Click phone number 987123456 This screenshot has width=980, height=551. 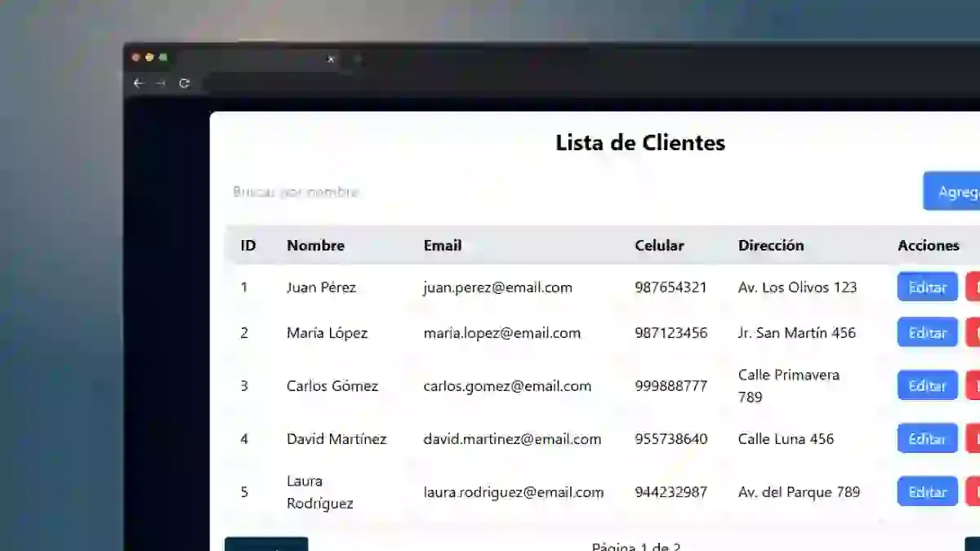671,333
